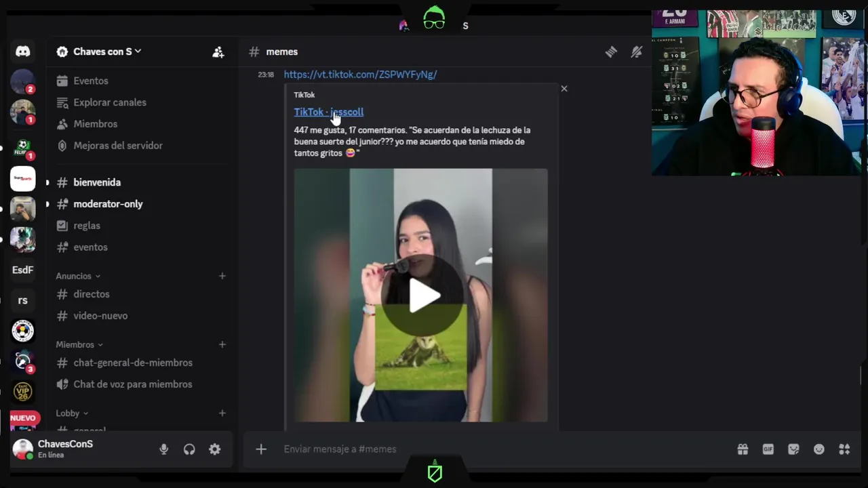Play the TikTok embedded video
Viewport: 868px width, 488px height.
coord(422,296)
